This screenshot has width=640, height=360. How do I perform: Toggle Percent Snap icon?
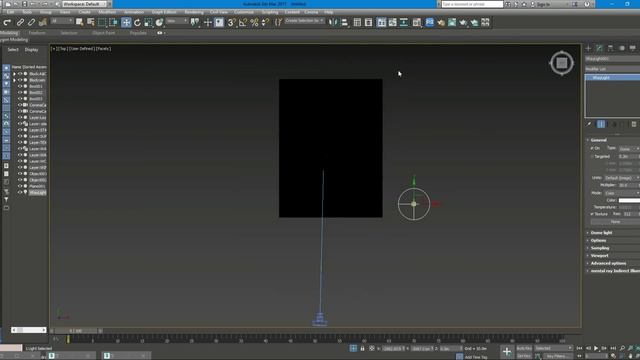pyautogui.click(x=254, y=22)
